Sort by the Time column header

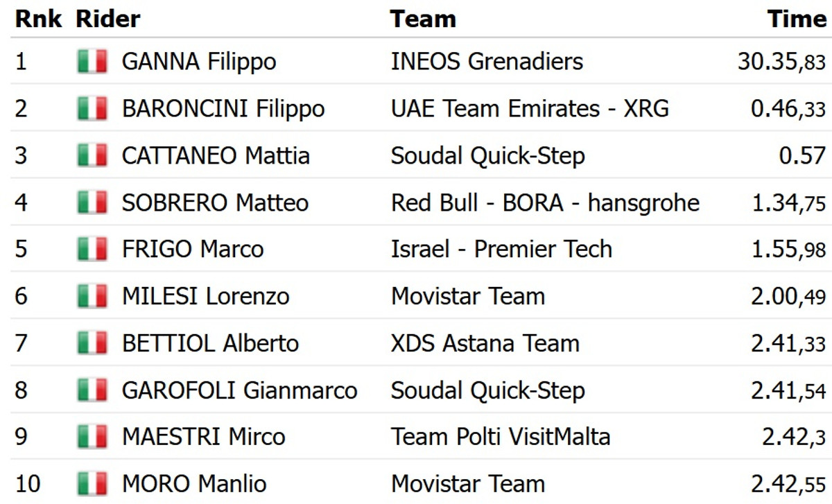[x=797, y=19]
